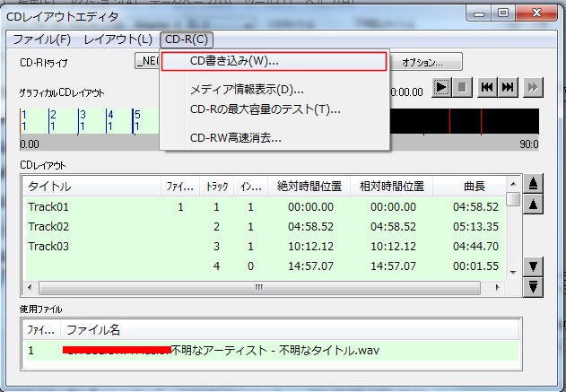Image resolution: width=566 pixels, height=392 pixels.
Task: Move track to top arrow icon
Action: (x=535, y=184)
